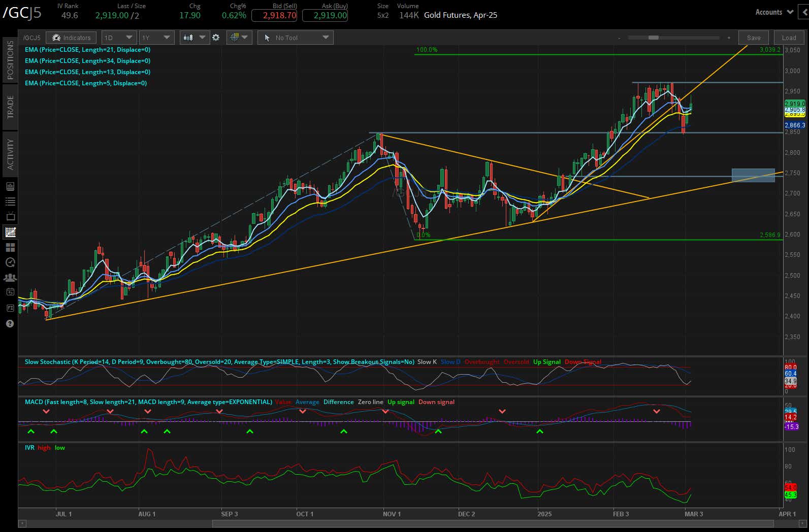Click the 100.0% Fibonacci label
This screenshot has height=532, width=809.
[x=427, y=50]
